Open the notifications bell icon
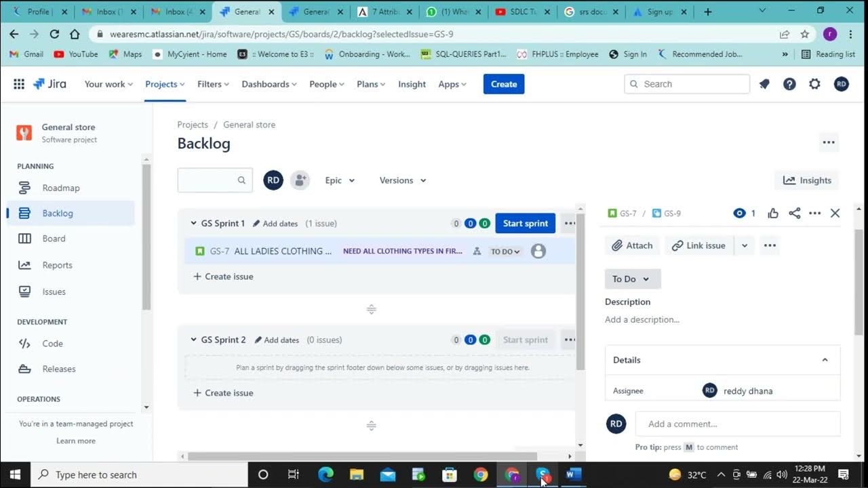868x488 pixels. tap(764, 84)
